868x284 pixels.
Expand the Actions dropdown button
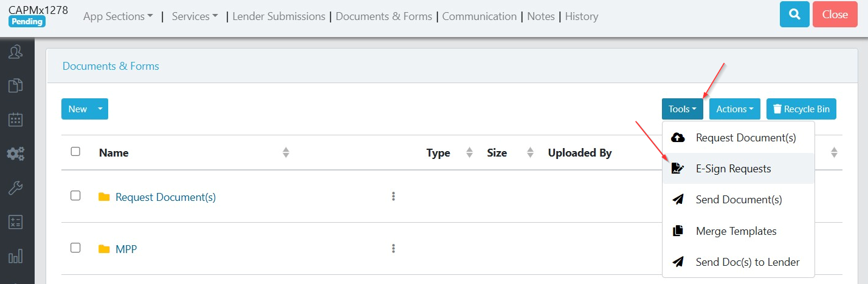click(x=734, y=109)
